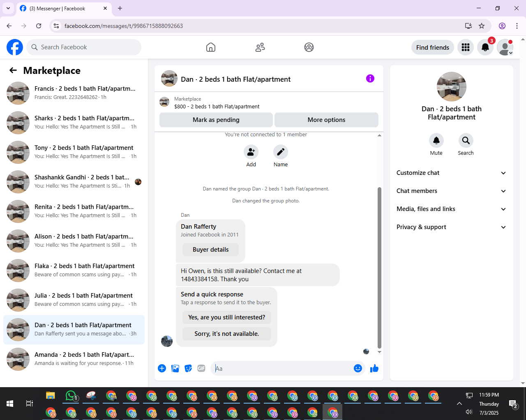Open Windows Start menu
Viewport: 526px width, 420px height.
pyautogui.click(x=10, y=404)
